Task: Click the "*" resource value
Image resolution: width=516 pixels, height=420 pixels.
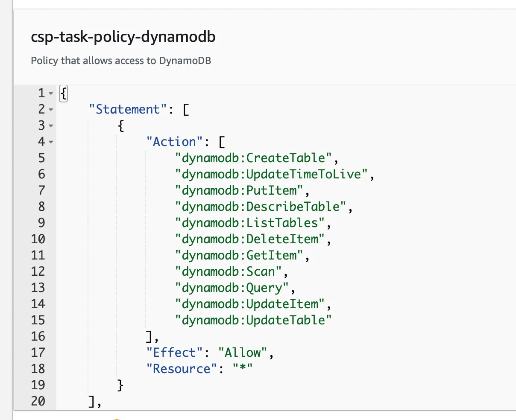Action: pos(243,369)
